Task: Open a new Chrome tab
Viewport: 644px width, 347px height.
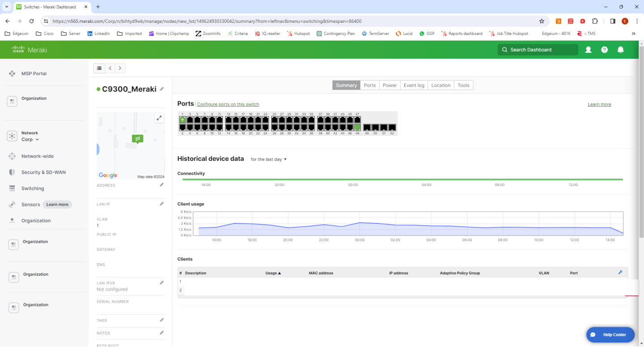Action: [98, 7]
